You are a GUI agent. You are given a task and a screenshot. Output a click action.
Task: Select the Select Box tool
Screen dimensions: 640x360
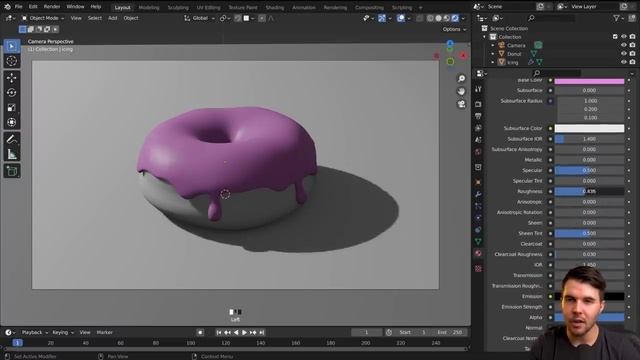(12, 46)
